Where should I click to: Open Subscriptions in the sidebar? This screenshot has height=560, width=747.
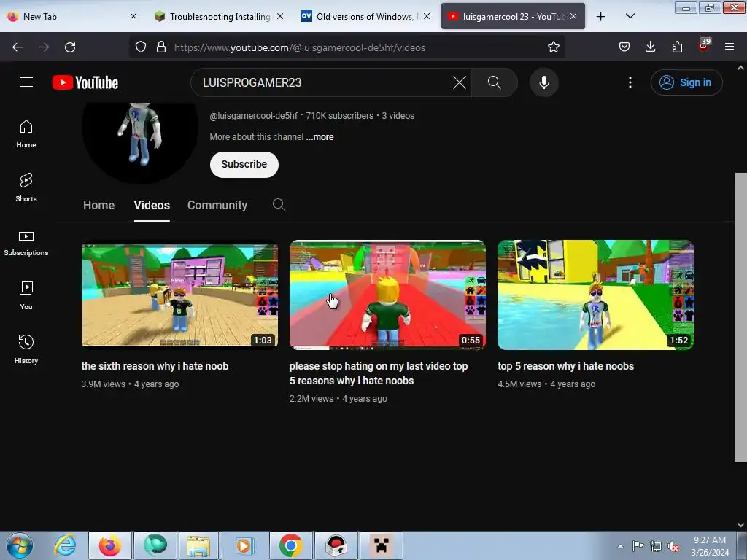(x=26, y=242)
